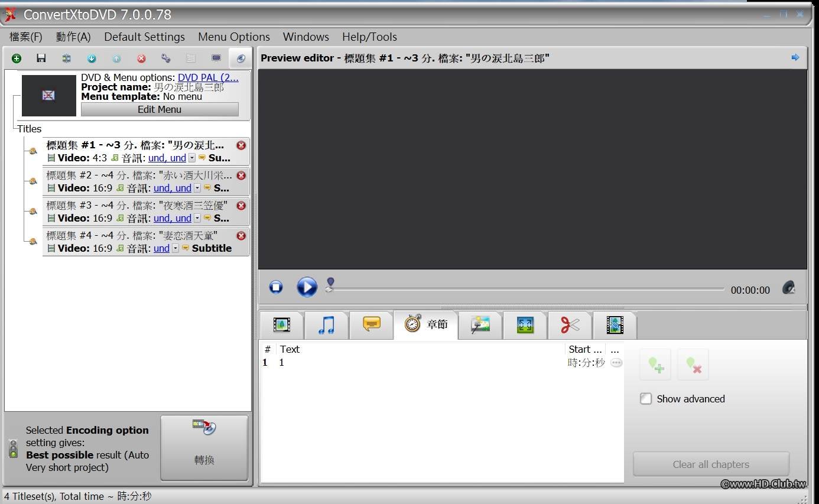
Task: Click the green add file icon
Action: click(x=17, y=58)
